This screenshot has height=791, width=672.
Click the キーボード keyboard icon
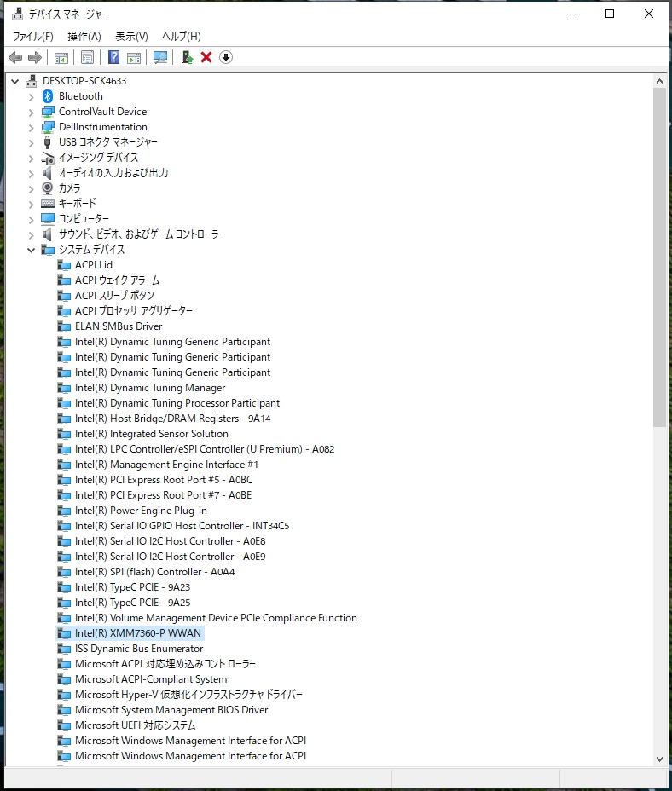click(48, 204)
